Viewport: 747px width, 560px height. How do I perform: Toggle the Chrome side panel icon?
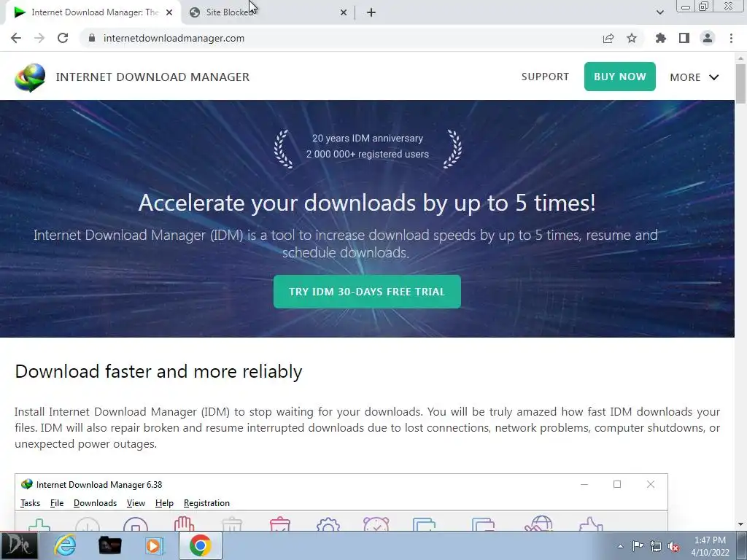(684, 38)
